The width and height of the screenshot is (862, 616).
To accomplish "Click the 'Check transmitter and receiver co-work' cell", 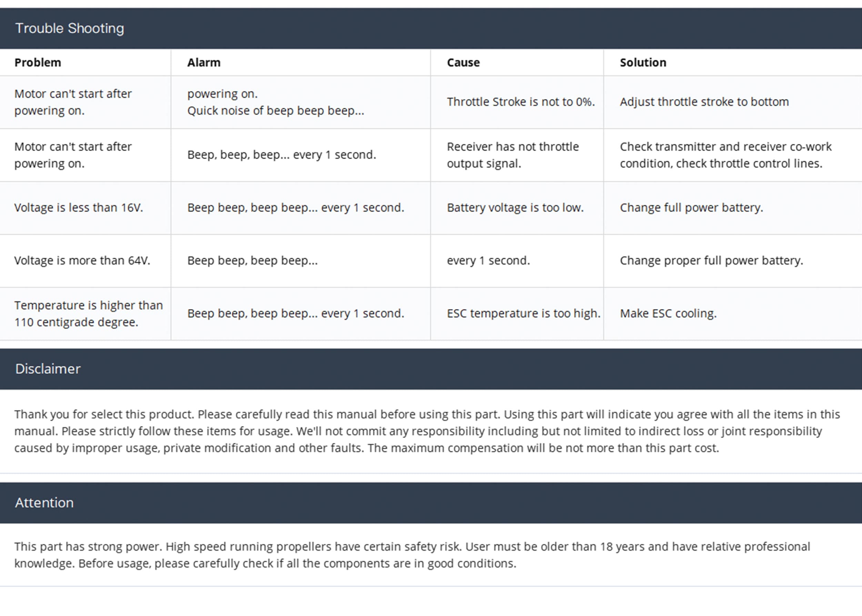I will pyautogui.click(x=725, y=155).
